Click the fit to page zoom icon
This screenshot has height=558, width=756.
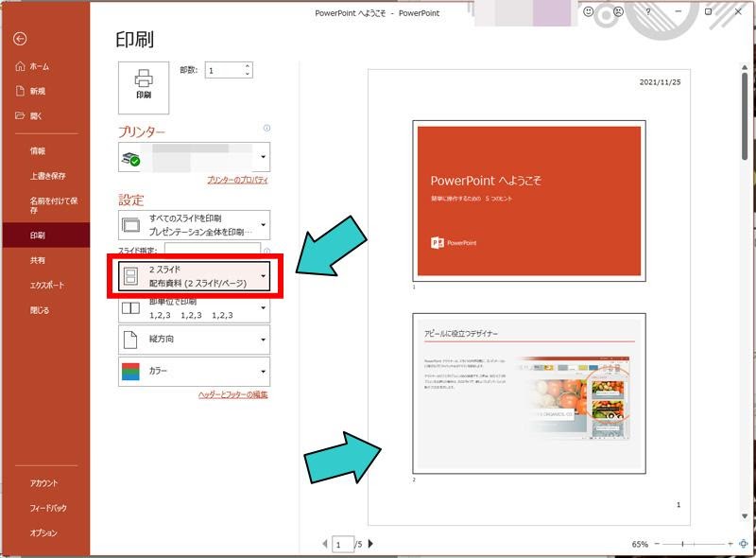tap(744, 544)
